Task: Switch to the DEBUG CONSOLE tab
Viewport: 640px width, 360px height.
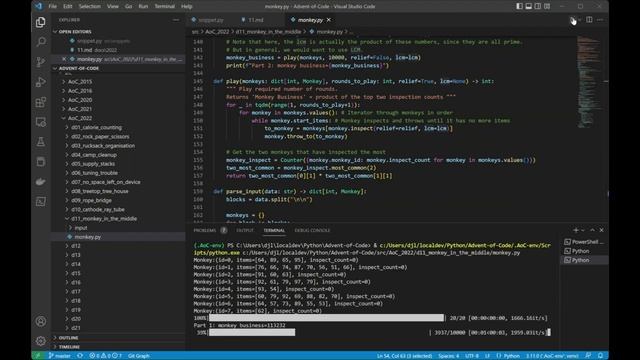Action: click(x=312, y=230)
